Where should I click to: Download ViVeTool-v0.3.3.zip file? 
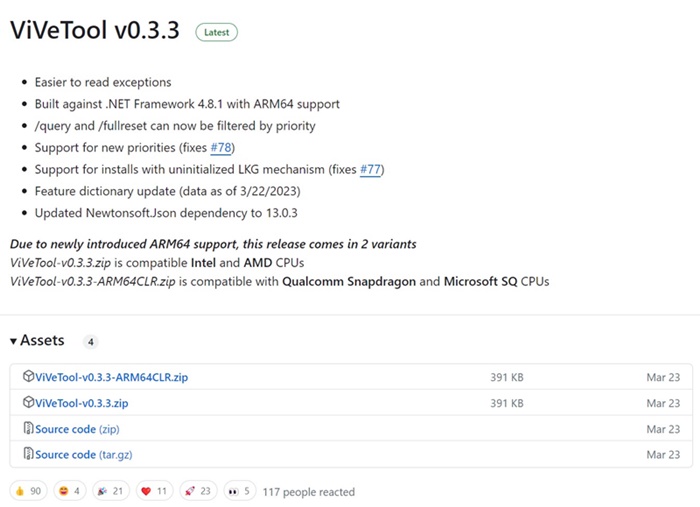82,403
